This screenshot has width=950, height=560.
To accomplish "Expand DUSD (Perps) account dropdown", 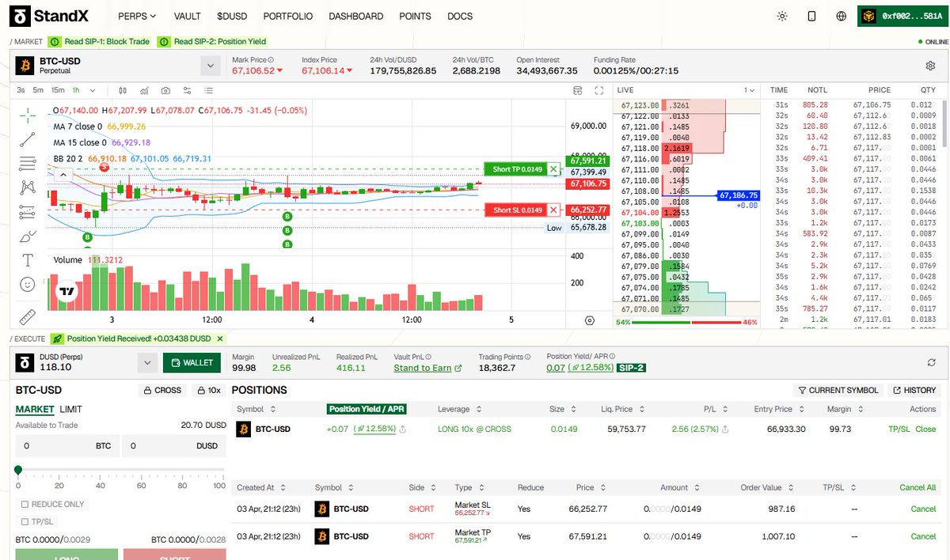I will click(x=147, y=362).
